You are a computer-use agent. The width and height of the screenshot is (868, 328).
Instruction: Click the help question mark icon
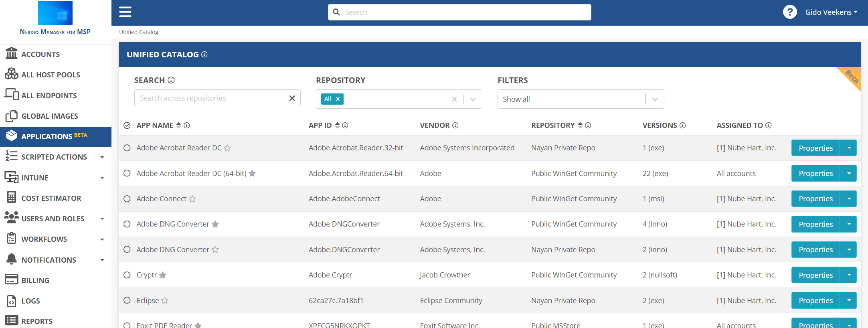coord(789,12)
